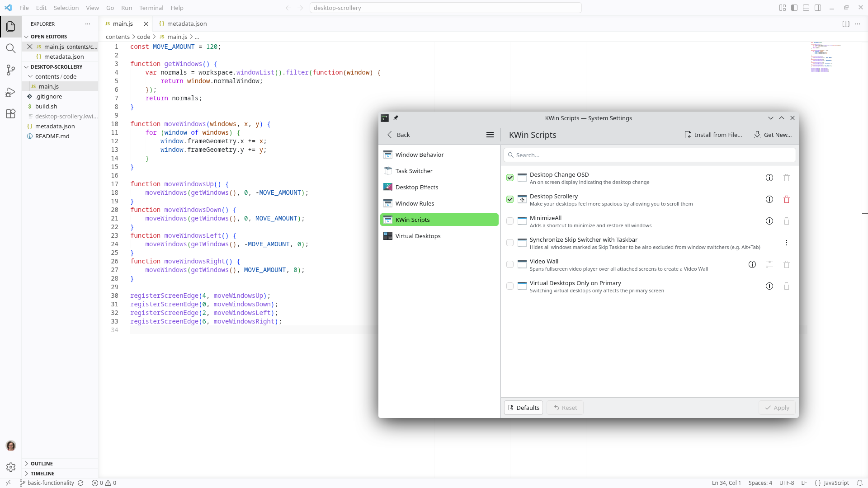This screenshot has width=868, height=488.
Task: Open the Search view in activity bar
Action: tap(11, 48)
